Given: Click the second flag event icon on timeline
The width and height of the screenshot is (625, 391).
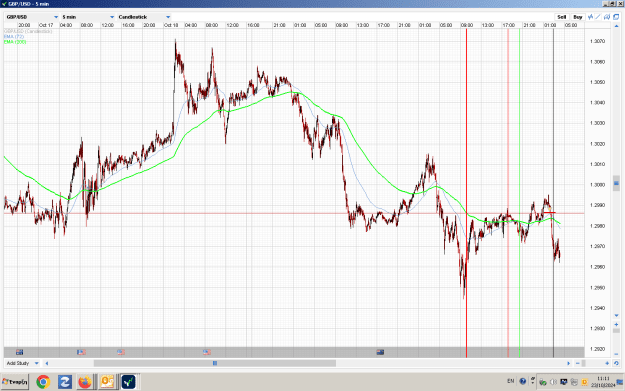Looking at the screenshot, I should (x=81, y=352).
